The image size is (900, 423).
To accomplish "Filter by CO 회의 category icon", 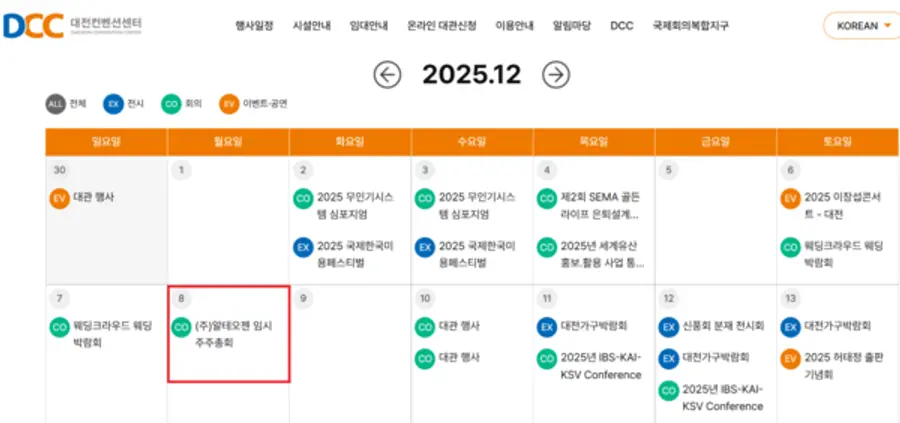I will pos(171,103).
